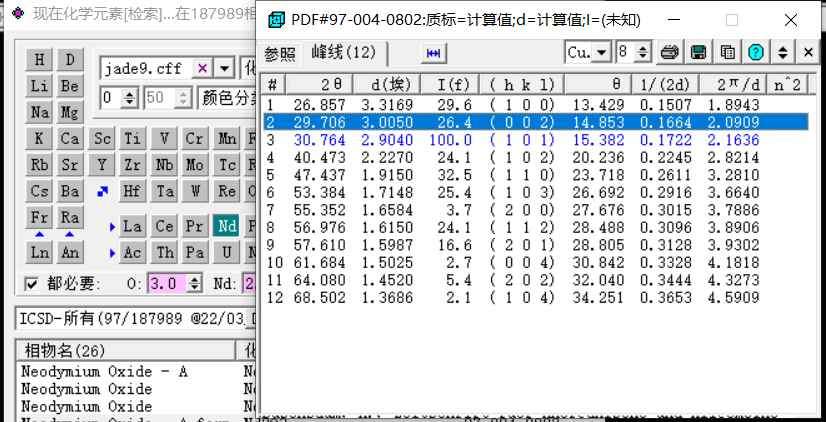Image resolution: width=826 pixels, height=422 pixels.
Task: Toggle the 都必要 checkbox
Action: pos(32,284)
